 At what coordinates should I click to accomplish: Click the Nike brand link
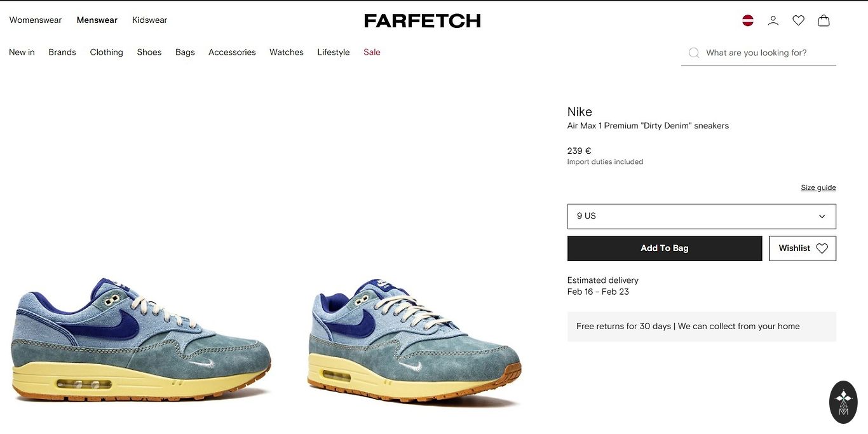(x=580, y=112)
